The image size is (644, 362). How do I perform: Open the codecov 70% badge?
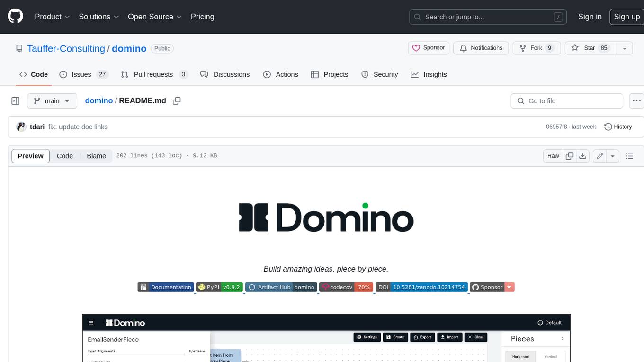coord(346,287)
